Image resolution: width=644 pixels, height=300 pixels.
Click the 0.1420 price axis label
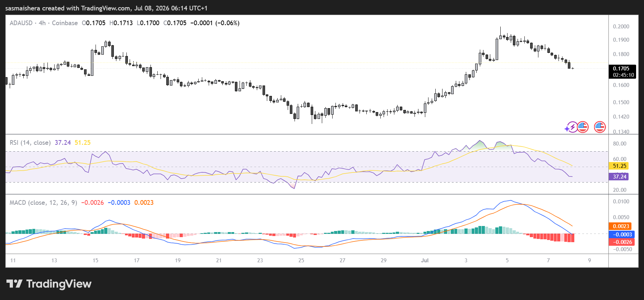[x=621, y=117]
